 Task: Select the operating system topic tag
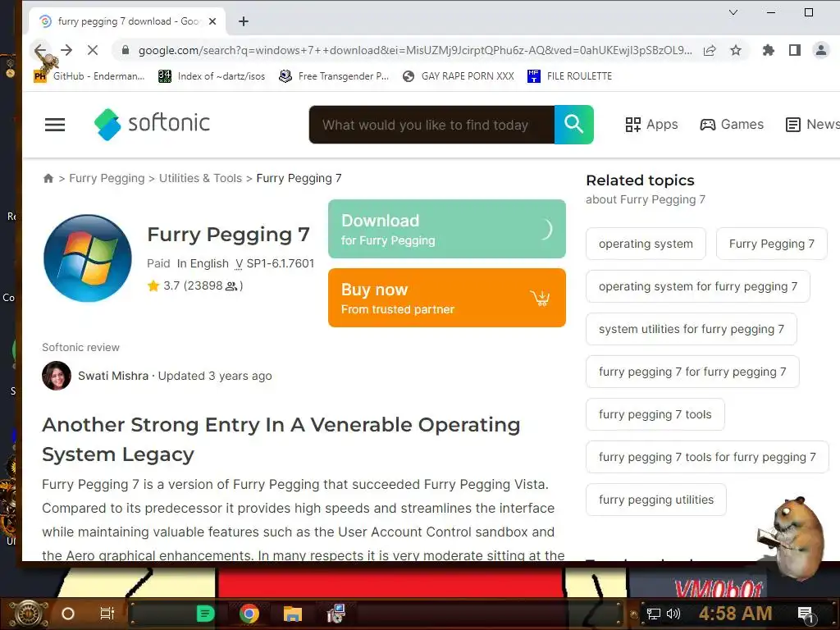(646, 244)
